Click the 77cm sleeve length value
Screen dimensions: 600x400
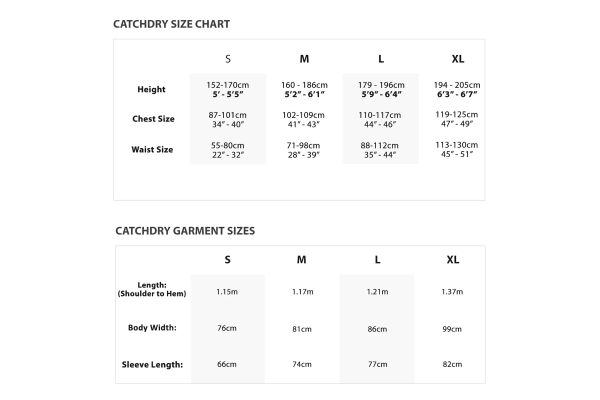pos(377,365)
